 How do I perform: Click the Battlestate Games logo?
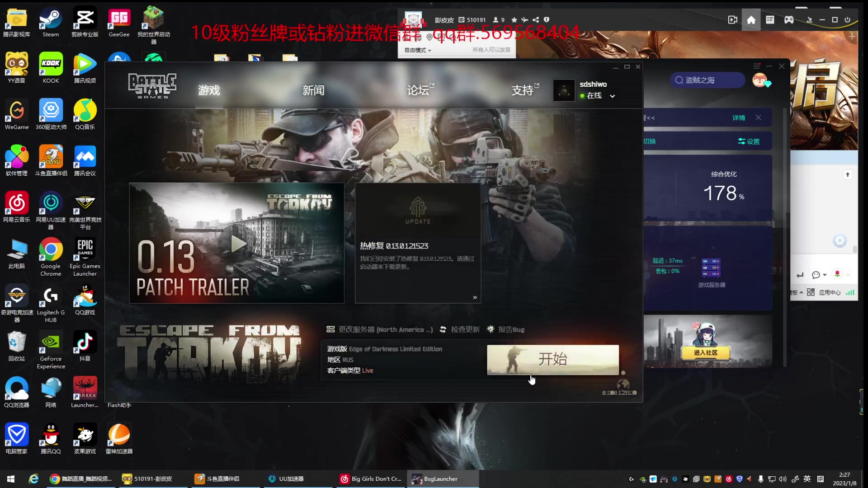(152, 86)
